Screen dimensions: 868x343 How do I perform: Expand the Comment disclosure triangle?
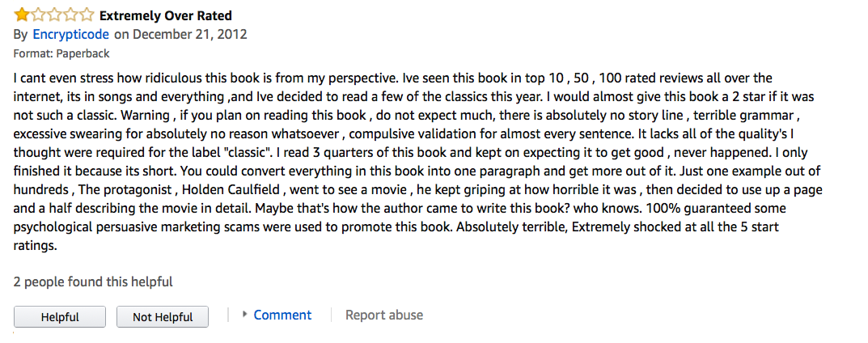point(245,315)
